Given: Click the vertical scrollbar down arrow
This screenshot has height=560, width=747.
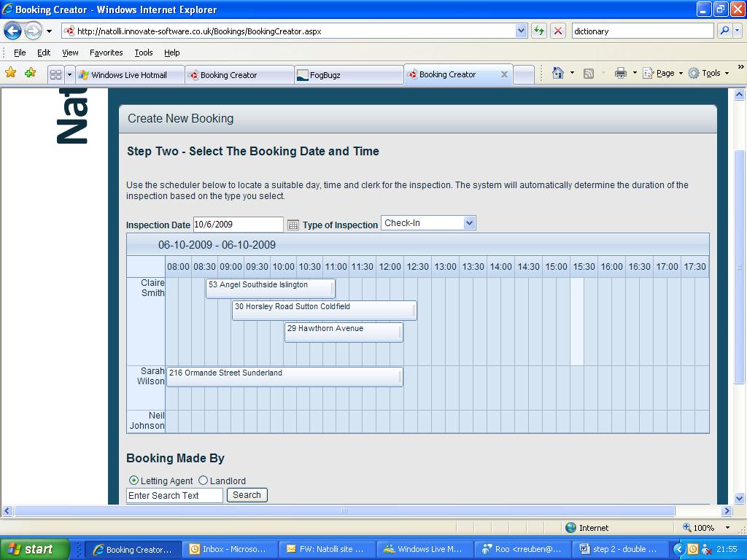Looking at the screenshot, I should coord(740,499).
